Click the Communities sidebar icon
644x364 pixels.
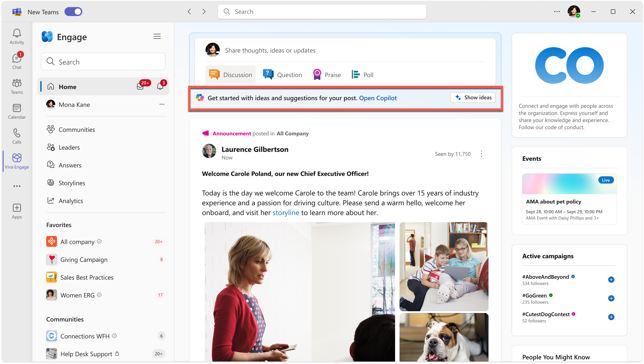click(51, 129)
